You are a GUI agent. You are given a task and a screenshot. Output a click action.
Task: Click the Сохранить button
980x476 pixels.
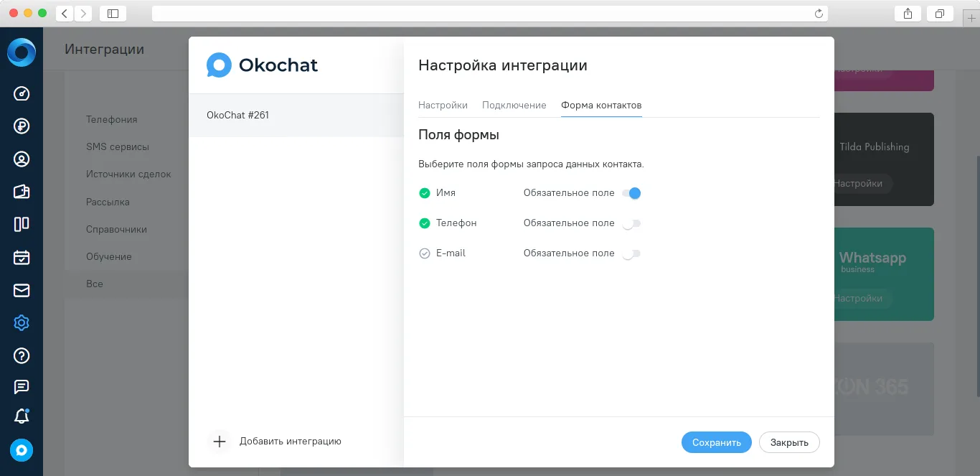[x=717, y=442]
